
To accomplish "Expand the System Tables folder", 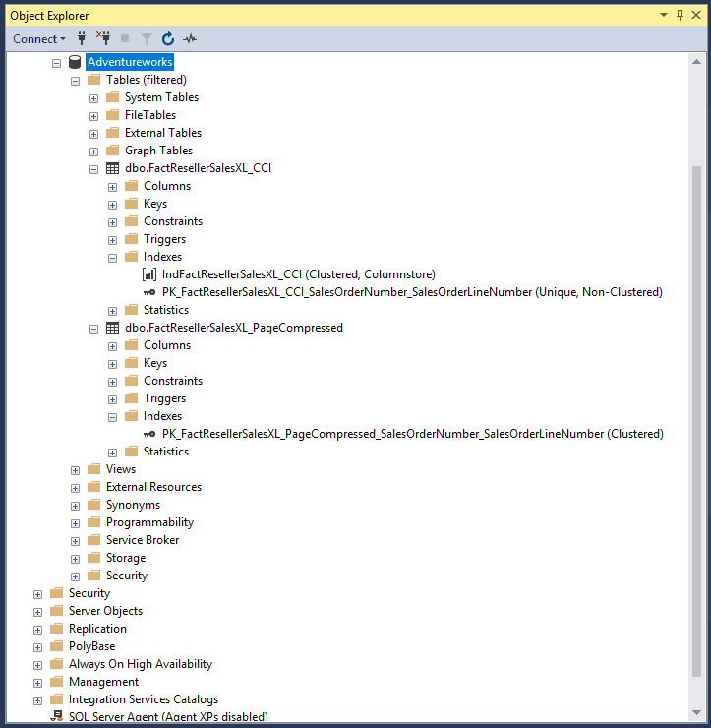I will [x=93, y=98].
